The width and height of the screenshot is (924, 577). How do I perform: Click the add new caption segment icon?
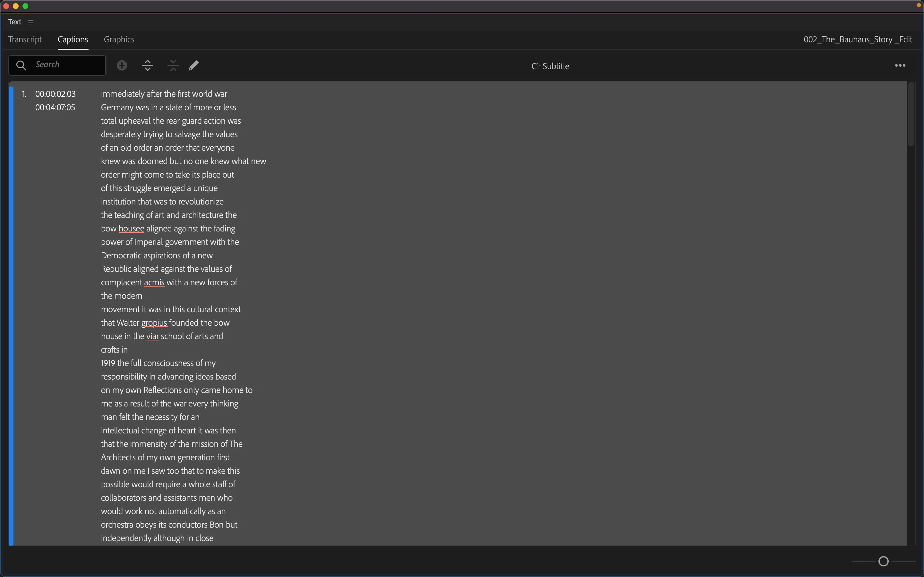[122, 66]
